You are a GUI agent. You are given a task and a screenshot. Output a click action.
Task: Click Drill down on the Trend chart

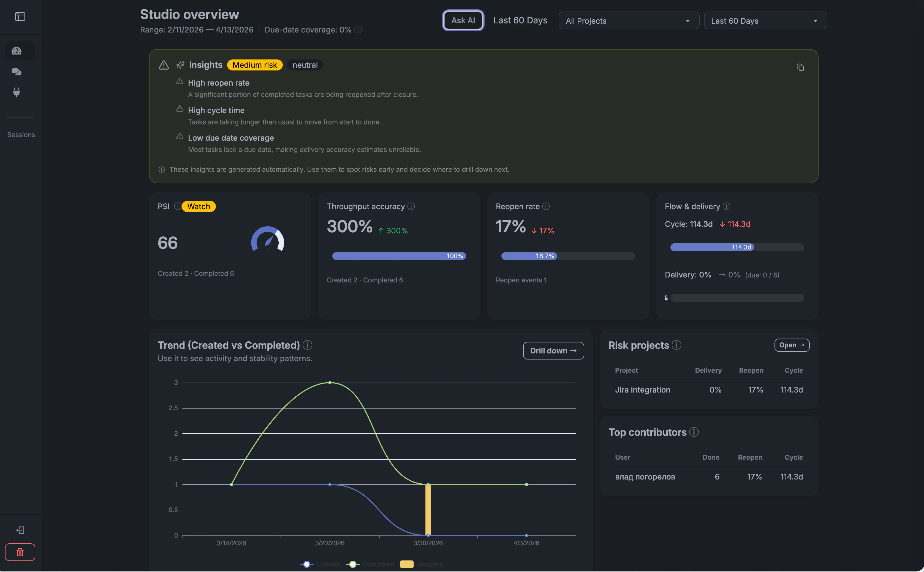pos(553,350)
